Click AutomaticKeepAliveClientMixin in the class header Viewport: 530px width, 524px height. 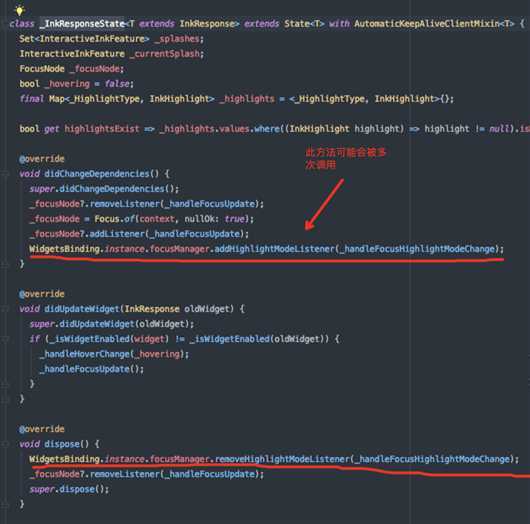[x=427, y=24]
